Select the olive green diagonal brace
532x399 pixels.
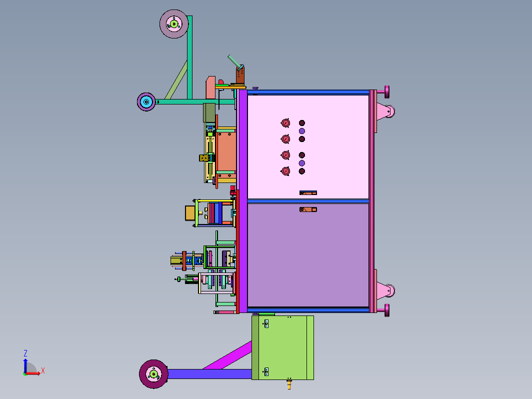click(176, 80)
